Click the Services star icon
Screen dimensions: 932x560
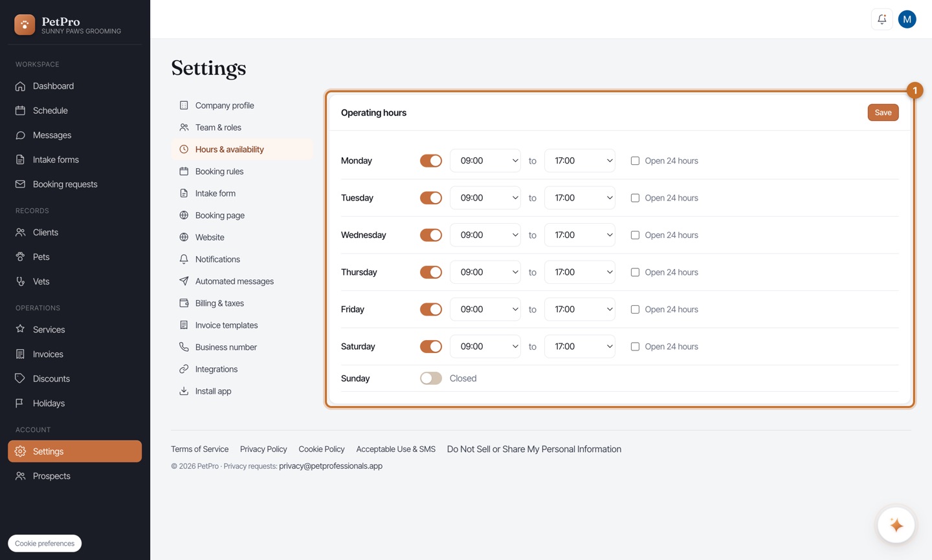[x=21, y=329]
